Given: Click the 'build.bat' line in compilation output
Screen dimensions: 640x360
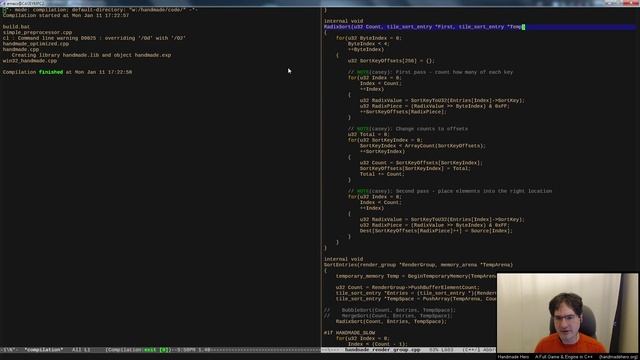Looking at the screenshot, I should pos(16,27).
